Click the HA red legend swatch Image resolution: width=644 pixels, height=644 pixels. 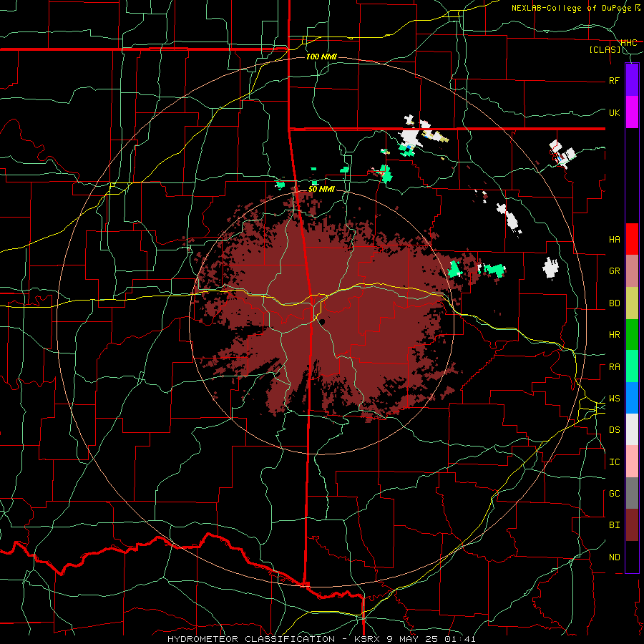632,239
